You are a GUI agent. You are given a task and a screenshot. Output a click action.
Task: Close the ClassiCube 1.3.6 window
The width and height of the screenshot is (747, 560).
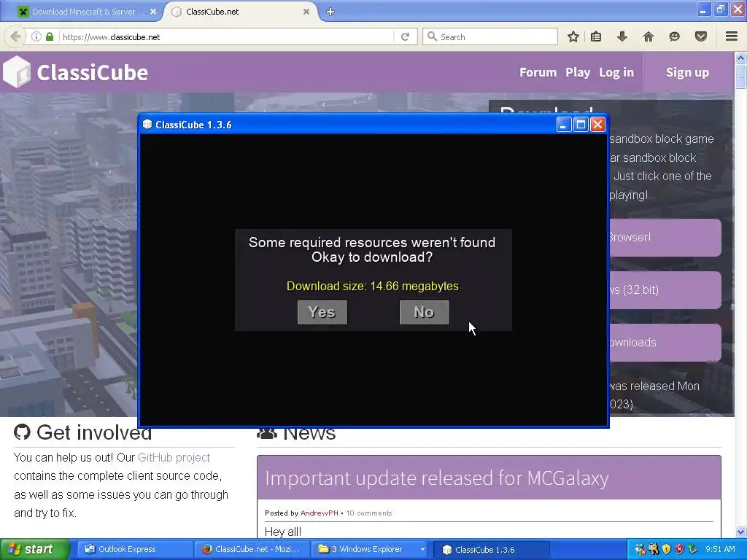point(597,125)
